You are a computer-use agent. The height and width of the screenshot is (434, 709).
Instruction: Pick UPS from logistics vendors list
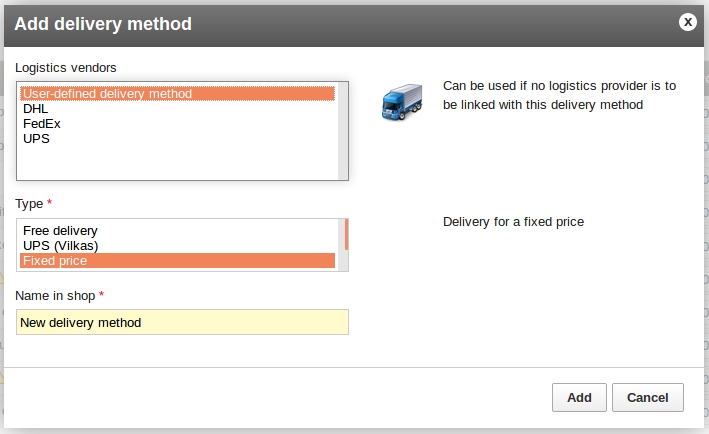pyautogui.click(x=177, y=138)
